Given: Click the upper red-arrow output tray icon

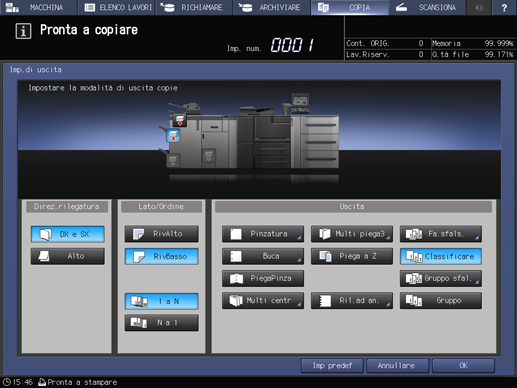Looking at the screenshot, I should 180,120.
